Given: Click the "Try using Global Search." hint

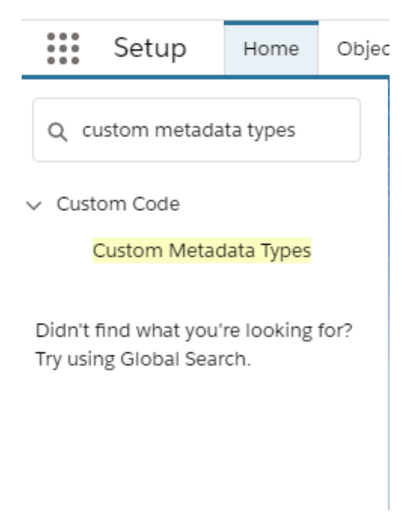Looking at the screenshot, I should (143, 359).
